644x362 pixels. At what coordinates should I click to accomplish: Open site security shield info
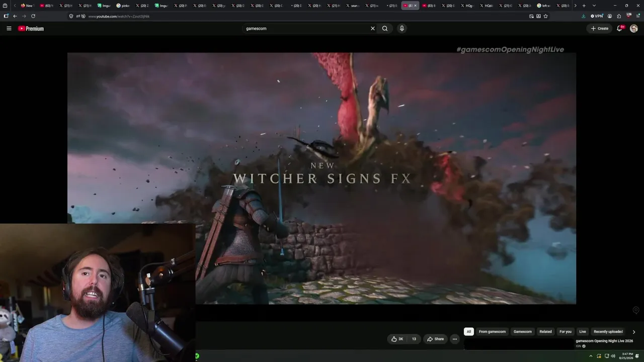pyautogui.click(x=71, y=16)
